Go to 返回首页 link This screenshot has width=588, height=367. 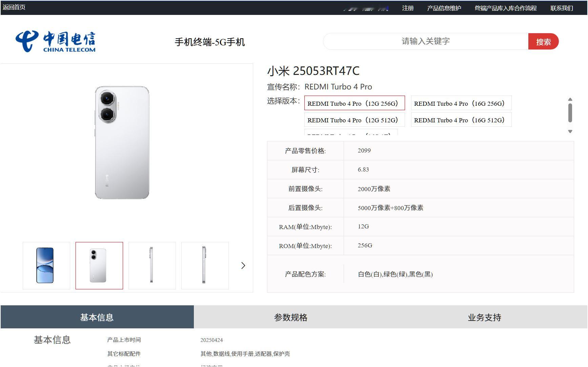14,7
